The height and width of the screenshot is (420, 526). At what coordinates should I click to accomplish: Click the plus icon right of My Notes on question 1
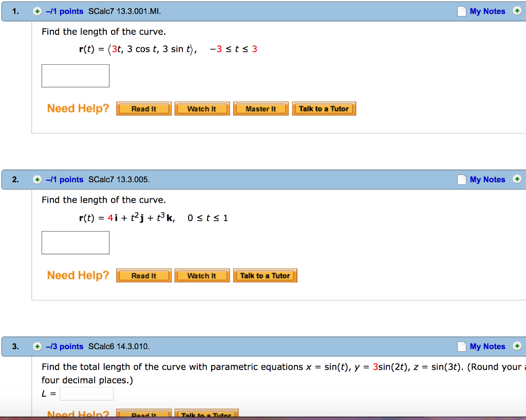coord(517,11)
